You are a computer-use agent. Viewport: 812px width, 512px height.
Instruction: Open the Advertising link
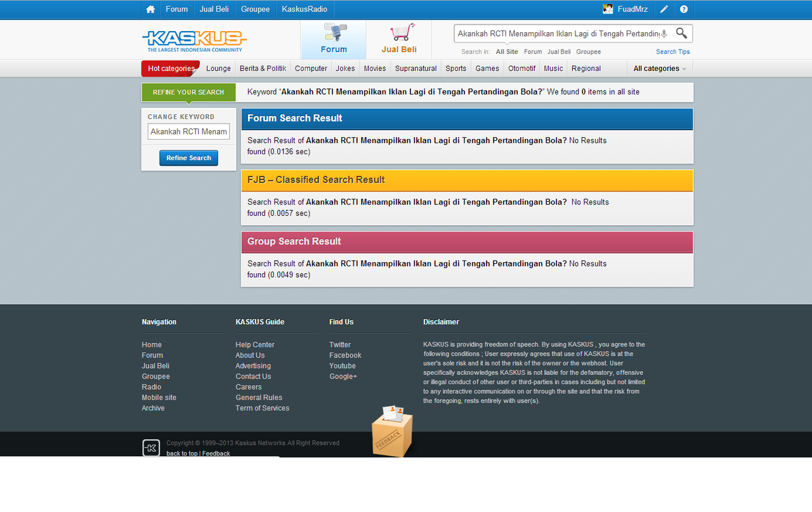coord(253,366)
